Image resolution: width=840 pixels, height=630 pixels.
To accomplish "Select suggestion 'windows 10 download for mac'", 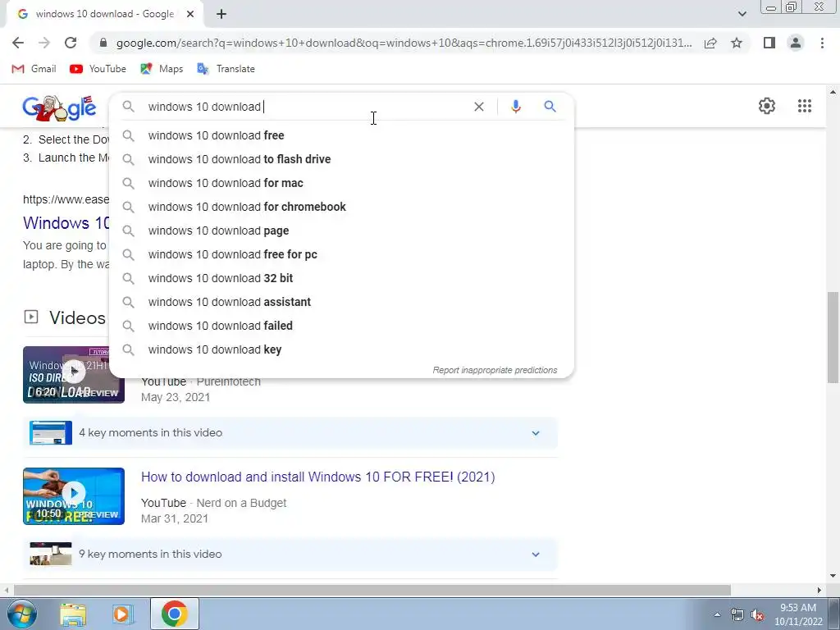I will point(342,183).
